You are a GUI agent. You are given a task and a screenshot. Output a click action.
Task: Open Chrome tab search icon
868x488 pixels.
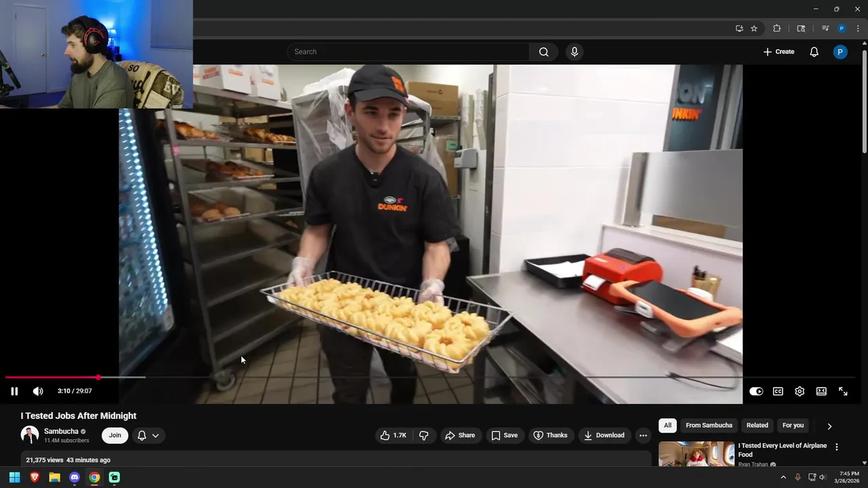[801, 28]
